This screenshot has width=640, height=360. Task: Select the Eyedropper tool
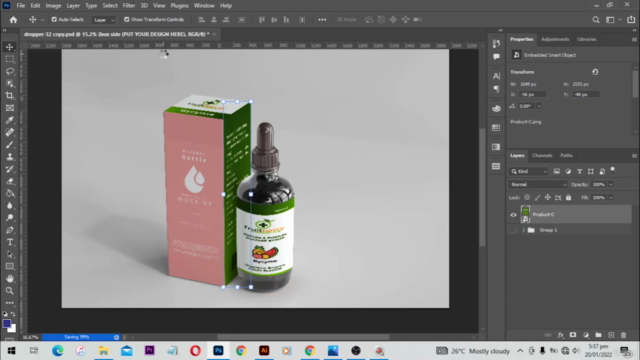point(10,120)
